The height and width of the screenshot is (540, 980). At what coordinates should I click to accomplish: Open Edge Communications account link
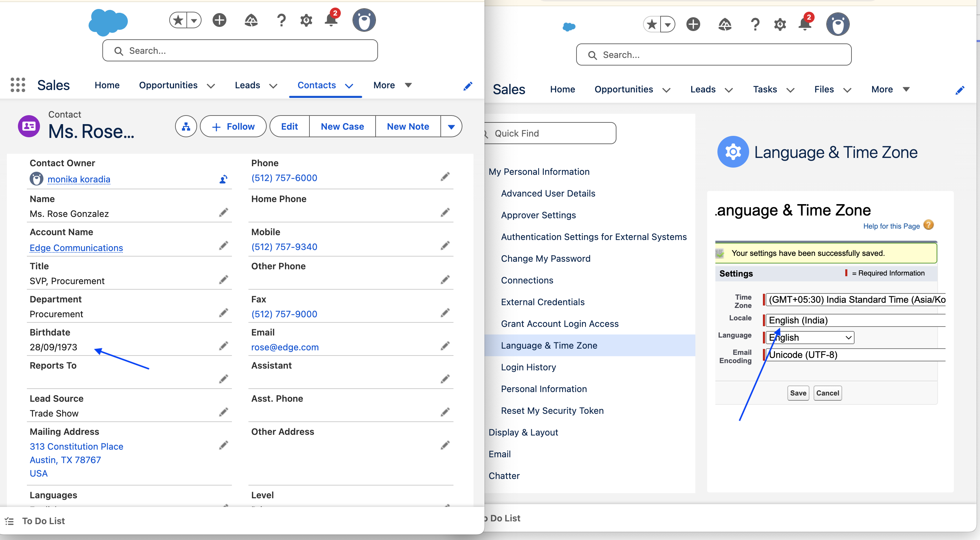pos(76,248)
